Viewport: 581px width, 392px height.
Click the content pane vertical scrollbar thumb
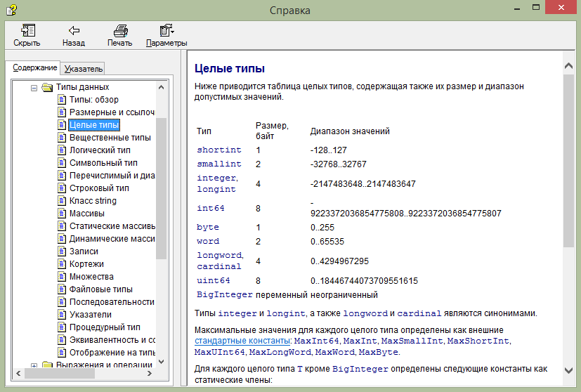click(x=568, y=160)
